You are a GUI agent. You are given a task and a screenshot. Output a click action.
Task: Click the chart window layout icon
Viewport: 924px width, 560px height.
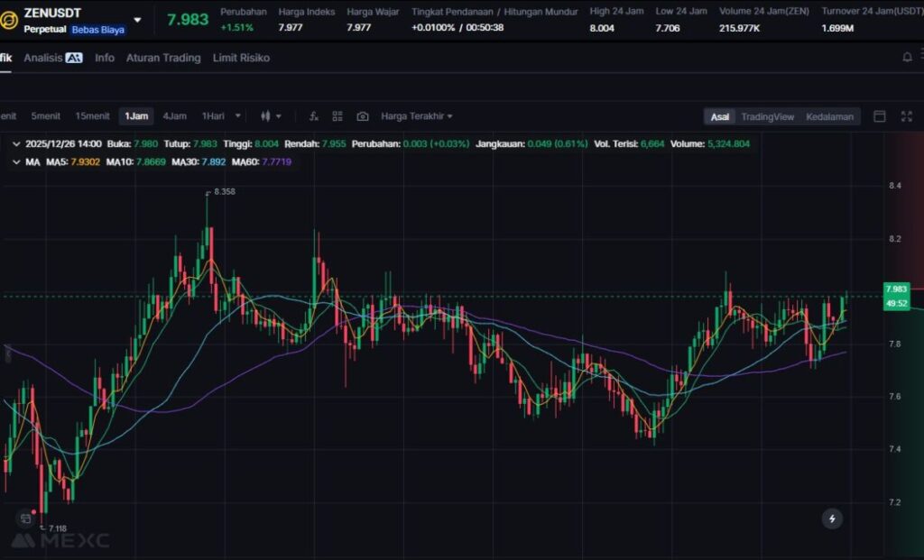(x=880, y=116)
